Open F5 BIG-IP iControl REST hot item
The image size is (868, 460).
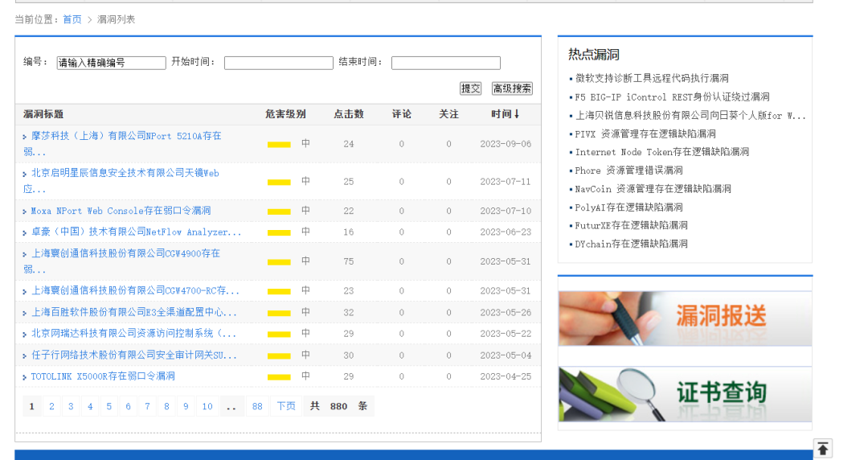[672, 97]
